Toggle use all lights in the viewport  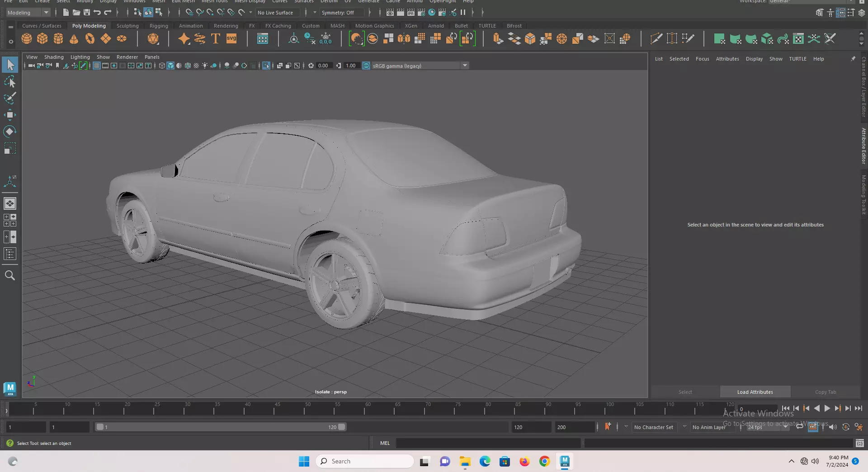click(x=205, y=66)
